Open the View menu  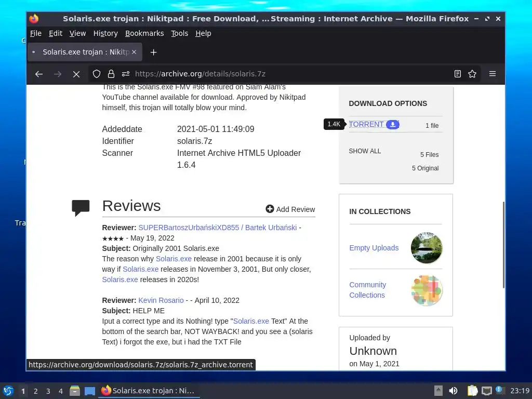77,33
